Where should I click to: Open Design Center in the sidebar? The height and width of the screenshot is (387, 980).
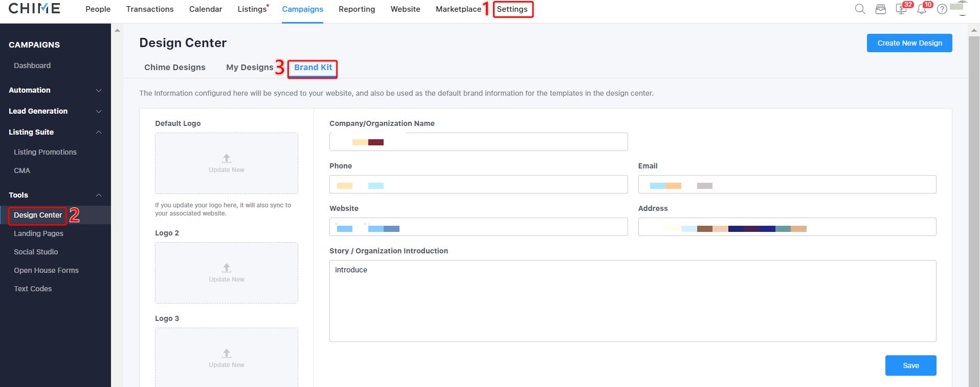click(x=38, y=215)
